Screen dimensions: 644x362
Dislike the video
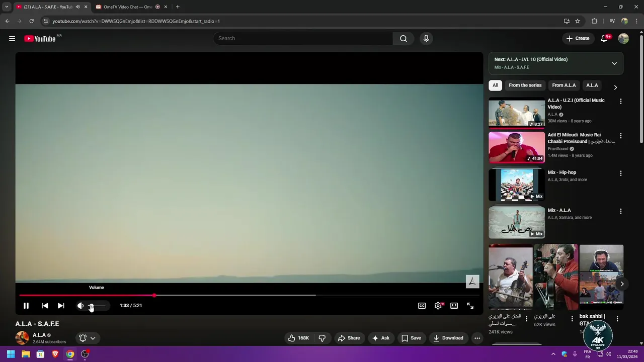(322, 338)
